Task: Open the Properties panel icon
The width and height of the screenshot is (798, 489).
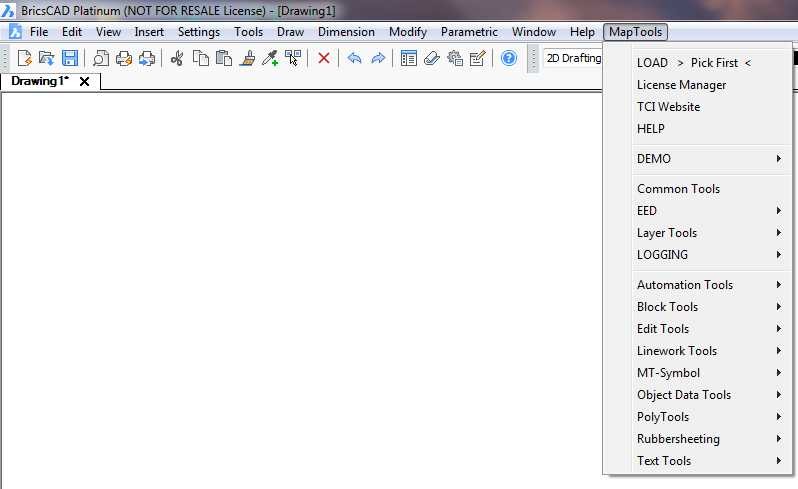Action: (408, 58)
